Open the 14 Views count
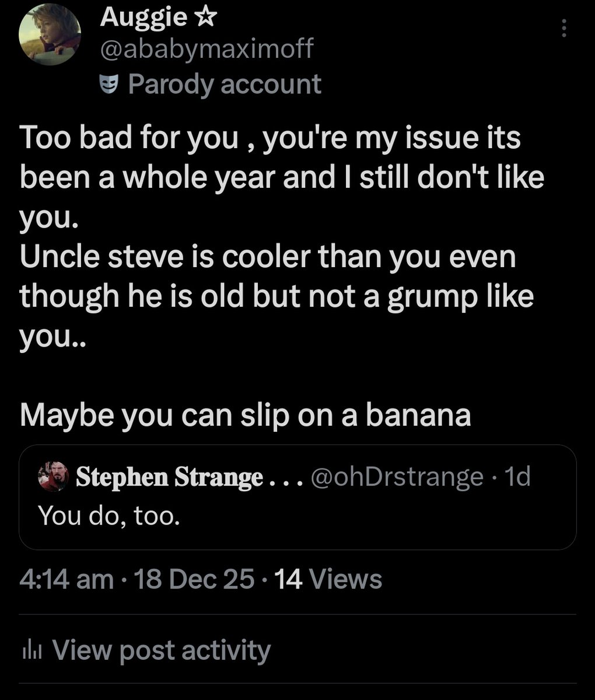This screenshot has width=595, height=700. tap(327, 579)
